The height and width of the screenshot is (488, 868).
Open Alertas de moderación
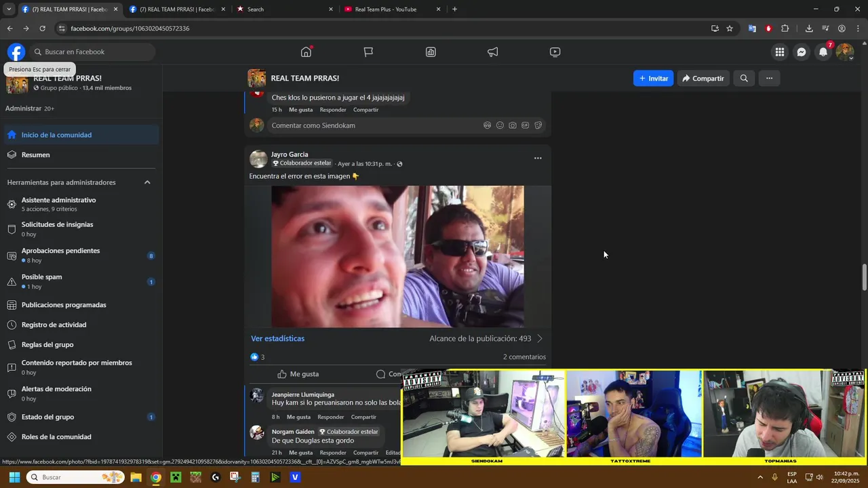(81, 393)
